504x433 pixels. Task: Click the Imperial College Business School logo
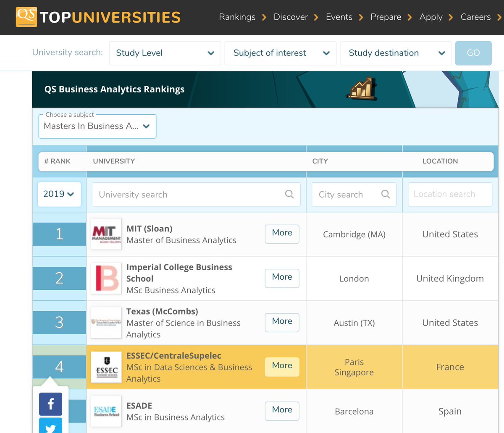(106, 278)
